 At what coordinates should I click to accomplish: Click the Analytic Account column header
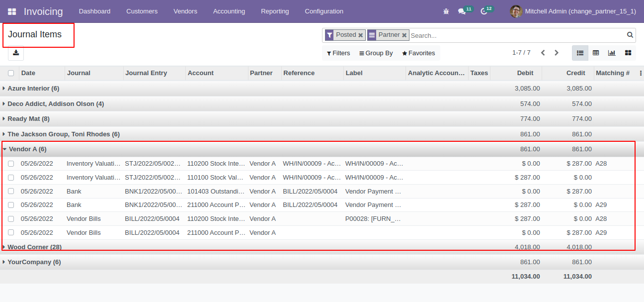point(436,73)
